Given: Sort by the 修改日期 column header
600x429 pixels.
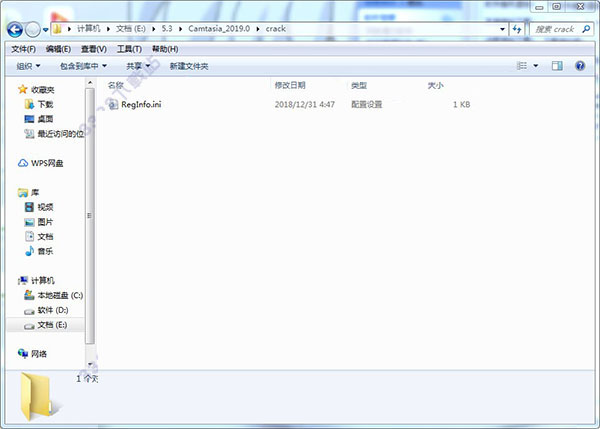Looking at the screenshot, I should 290,85.
